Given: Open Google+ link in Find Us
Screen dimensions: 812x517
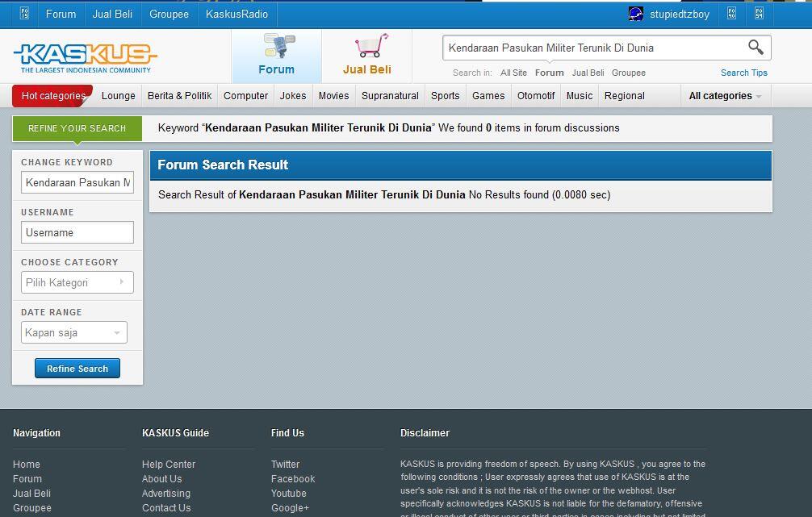Looking at the screenshot, I should (290, 507).
